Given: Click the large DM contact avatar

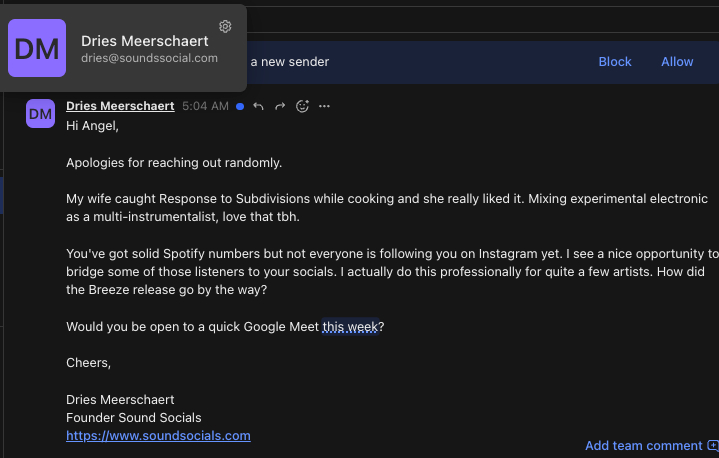Looking at the screenshot, I should click(37, 48).
